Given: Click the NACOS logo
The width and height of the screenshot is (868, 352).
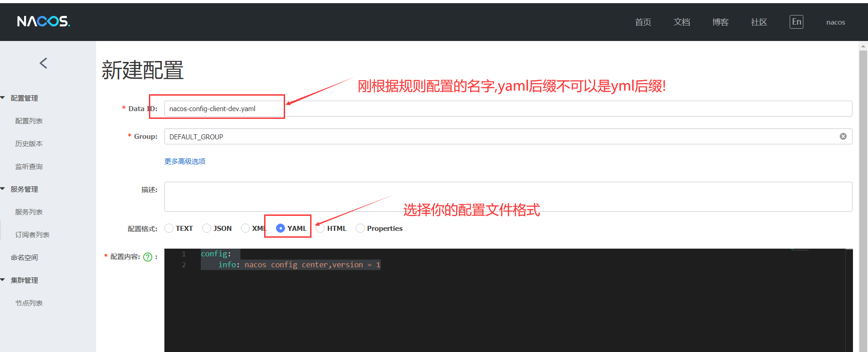Looking at the screenshot, I should coord(43,21).
